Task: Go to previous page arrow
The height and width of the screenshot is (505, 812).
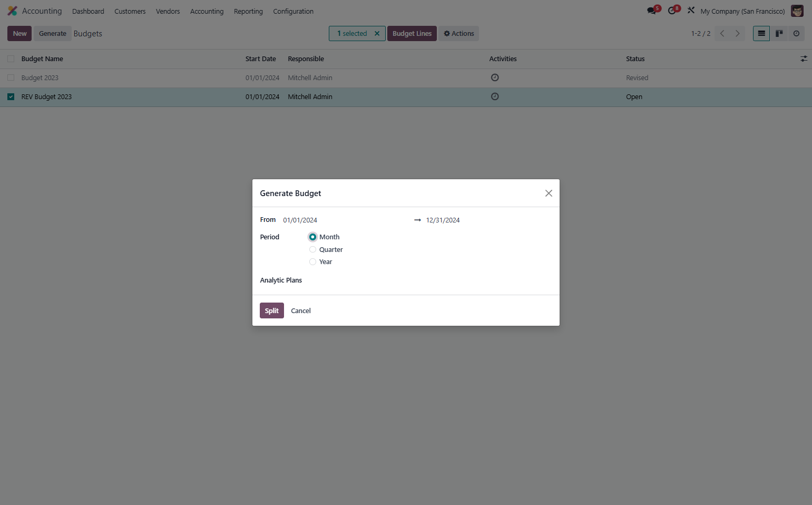Action: (722, 33)
